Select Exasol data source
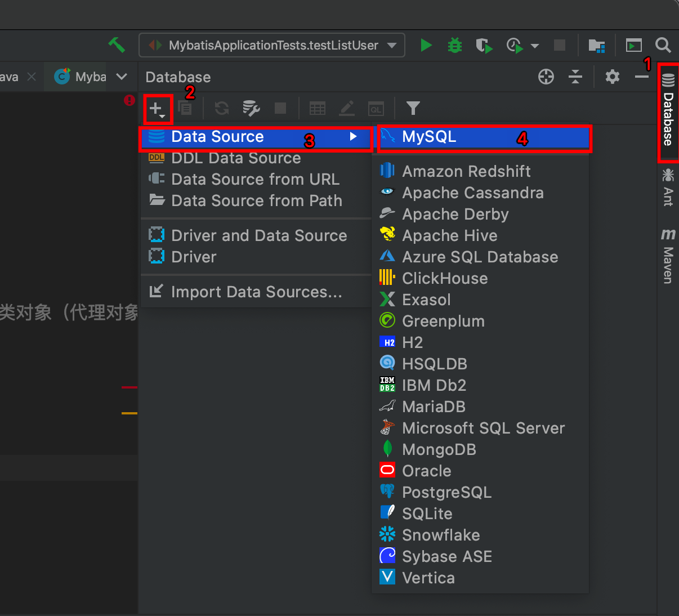The width and height of the screenshot is (679, 616). [x=480, y=300]
